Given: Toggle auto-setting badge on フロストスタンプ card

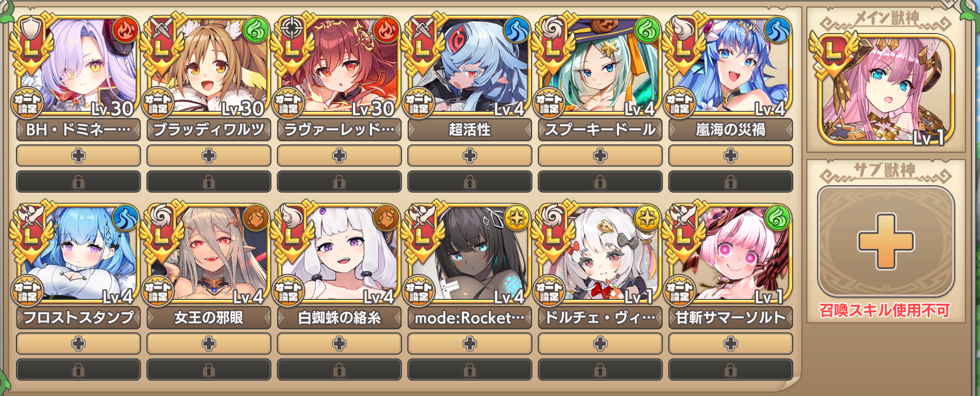Looking at the screenshot, I should pyautogui.click(x=27, y=292).
